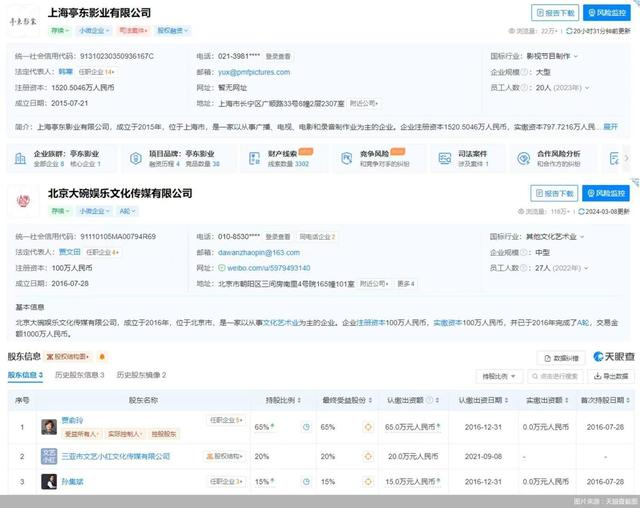Viewport: 640px width, 508px height.
Task: Click history clock icon in 65% row
Action: 306,427
